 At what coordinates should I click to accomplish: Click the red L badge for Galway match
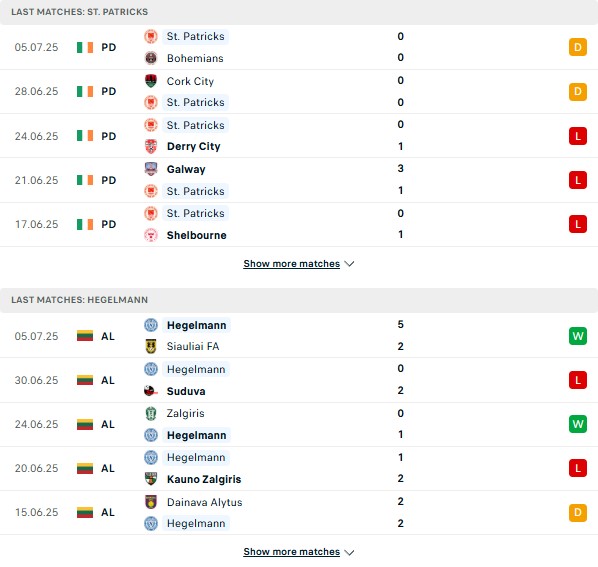tap(578, 180)
